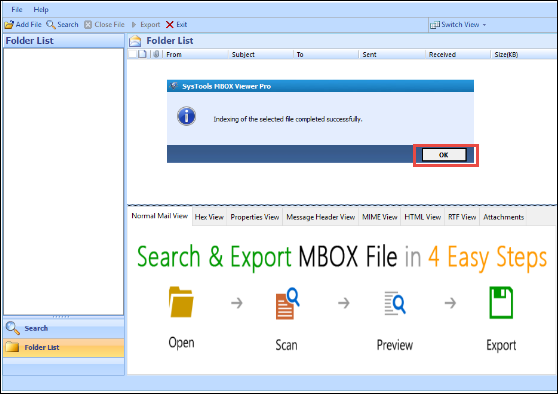The image size is (558, 394).
Task: Click the Preview step icon
Action: 395,303
